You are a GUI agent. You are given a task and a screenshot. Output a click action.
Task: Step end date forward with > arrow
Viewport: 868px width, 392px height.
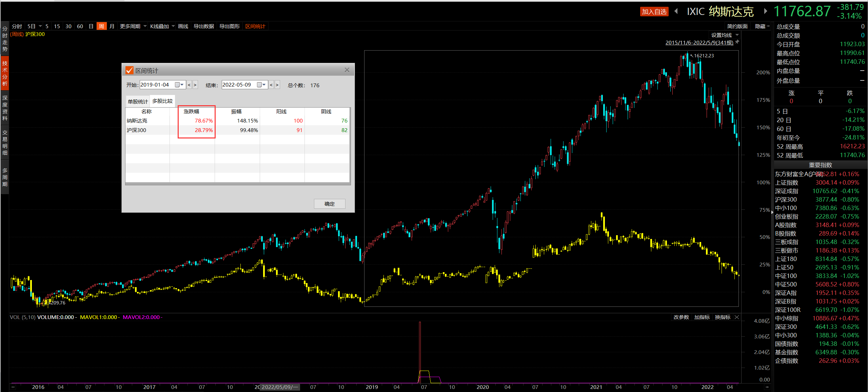[x=277, y=85]
